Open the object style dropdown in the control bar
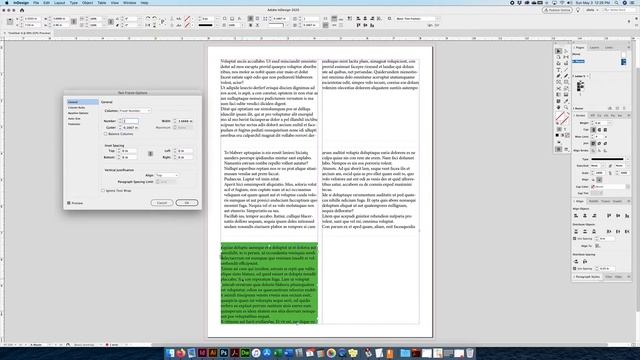Screen dimensions: 640x360 (416, 19)
